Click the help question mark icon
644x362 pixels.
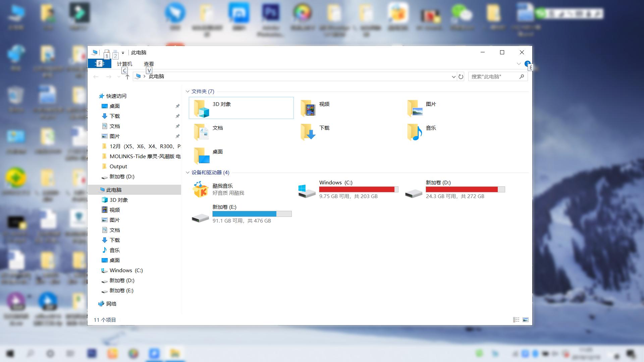527,63
